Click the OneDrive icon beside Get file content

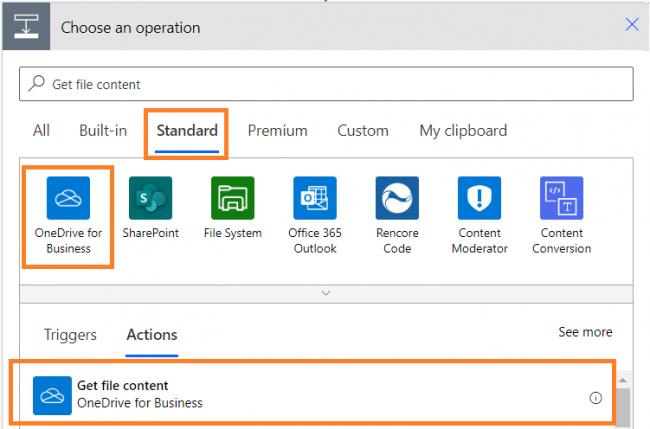pos(52,395)
